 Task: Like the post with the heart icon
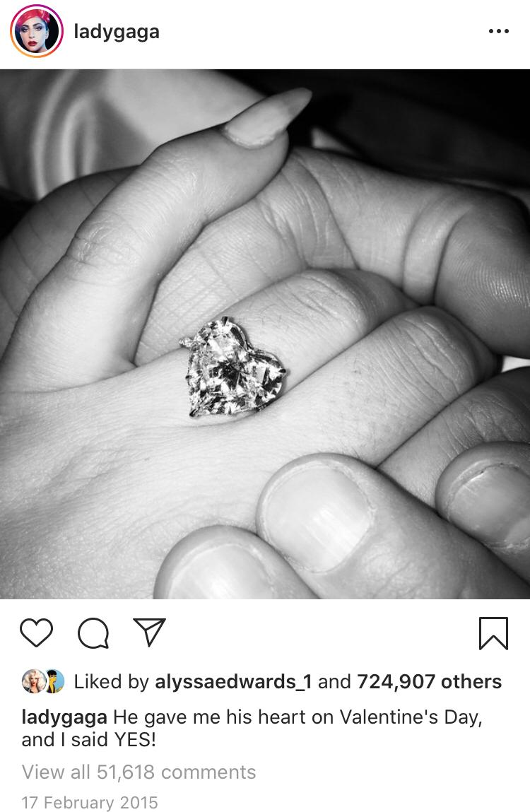click(36, 632)
